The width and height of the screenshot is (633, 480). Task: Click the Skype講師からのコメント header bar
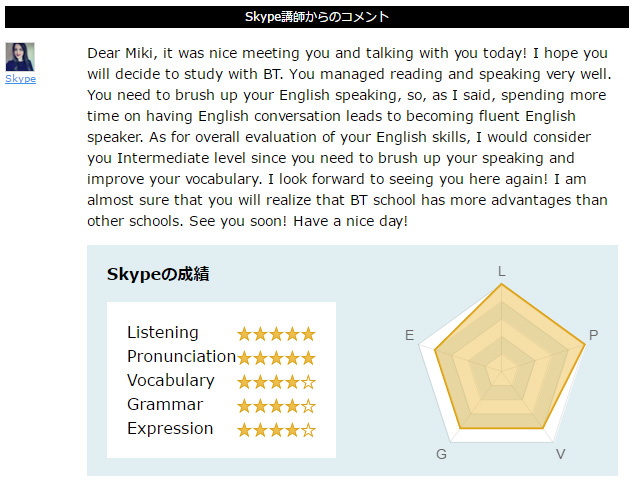pyautogui.click(x=317, y=17)
